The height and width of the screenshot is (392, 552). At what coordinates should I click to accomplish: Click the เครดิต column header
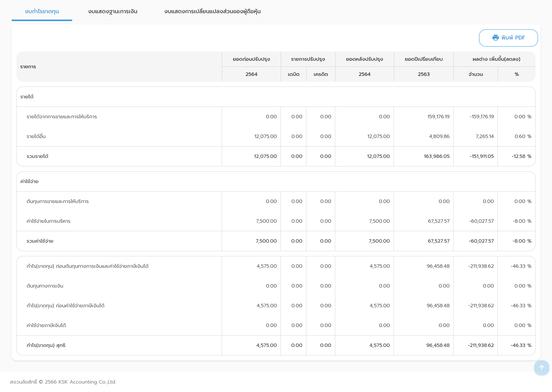click(x=320, y=74)
